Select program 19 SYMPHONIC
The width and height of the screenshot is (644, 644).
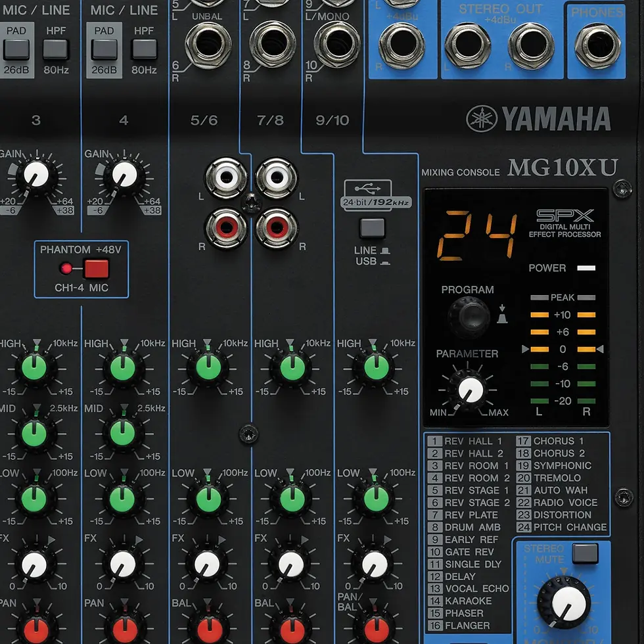553,465
